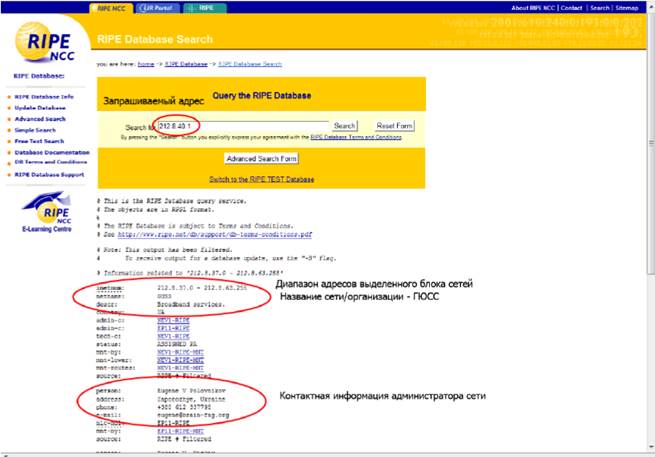Open the RIPE Database Terms and Conditions link

coord(356,137)
